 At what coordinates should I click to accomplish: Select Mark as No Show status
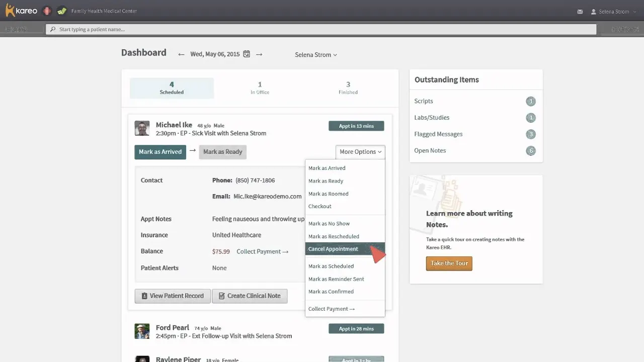pos(329,223)
